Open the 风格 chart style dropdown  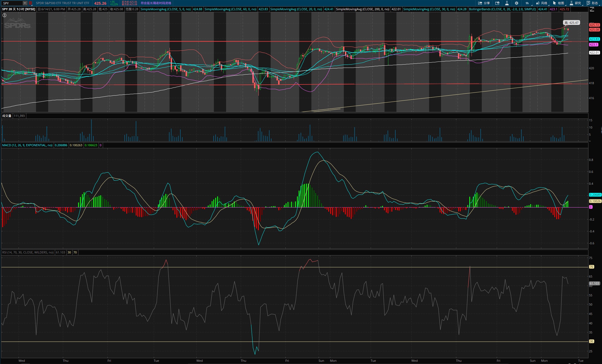541,3
